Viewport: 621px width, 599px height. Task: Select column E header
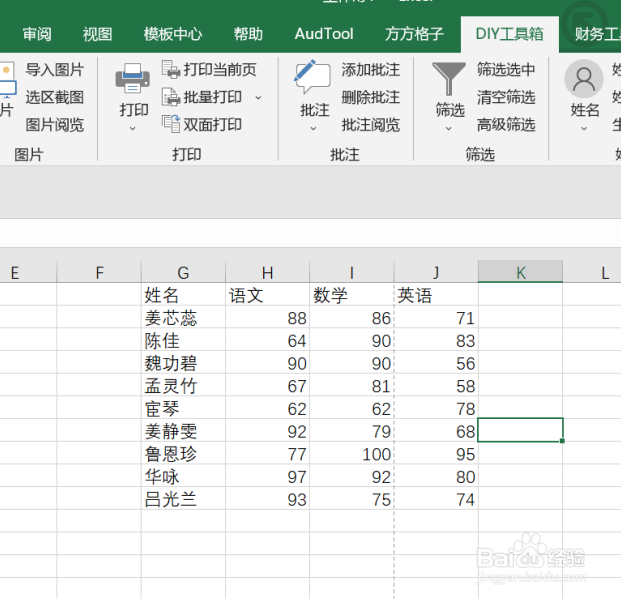28,272
